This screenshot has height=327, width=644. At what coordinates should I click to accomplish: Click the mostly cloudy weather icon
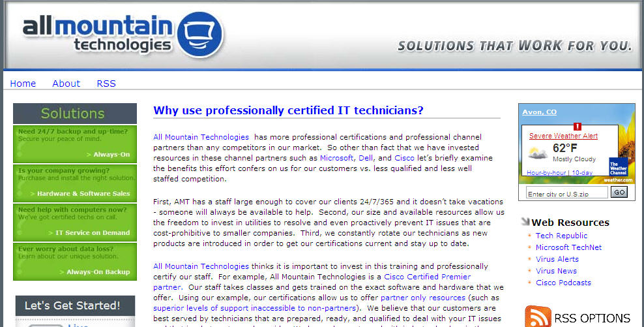coord(538,153)
